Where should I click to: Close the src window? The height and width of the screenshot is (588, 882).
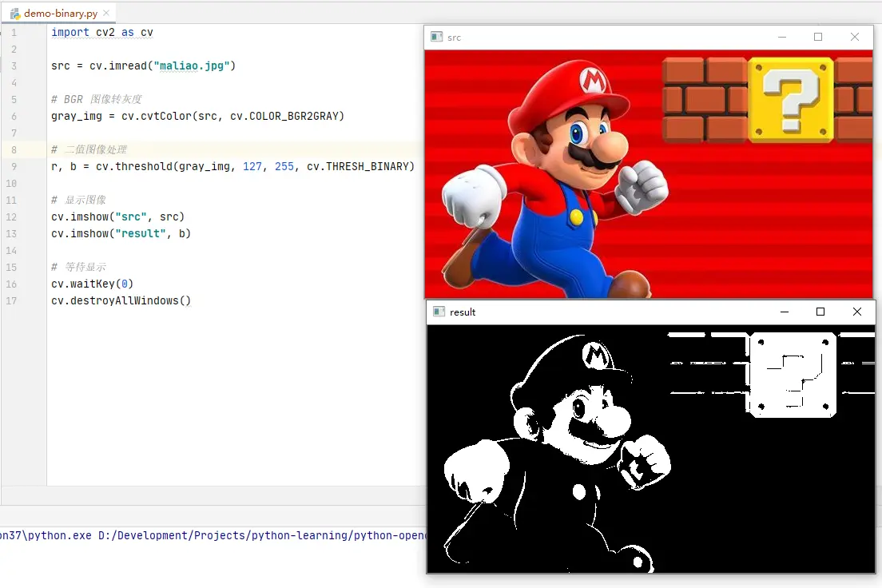(855, 37)
